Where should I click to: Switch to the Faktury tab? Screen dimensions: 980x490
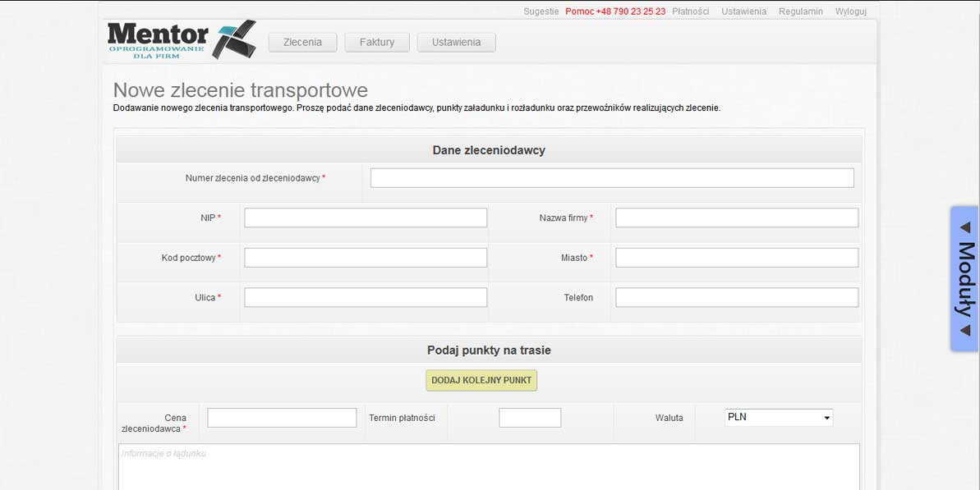point(377,42)
